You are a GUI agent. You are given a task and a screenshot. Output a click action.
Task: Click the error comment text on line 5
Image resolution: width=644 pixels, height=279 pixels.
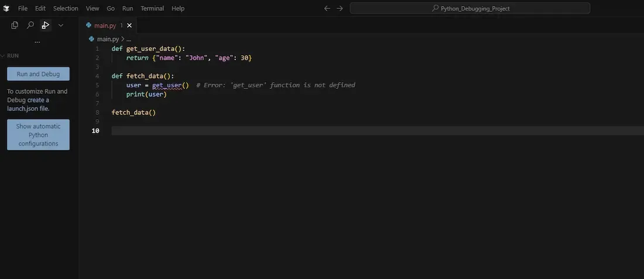click(x=276, y=85)
